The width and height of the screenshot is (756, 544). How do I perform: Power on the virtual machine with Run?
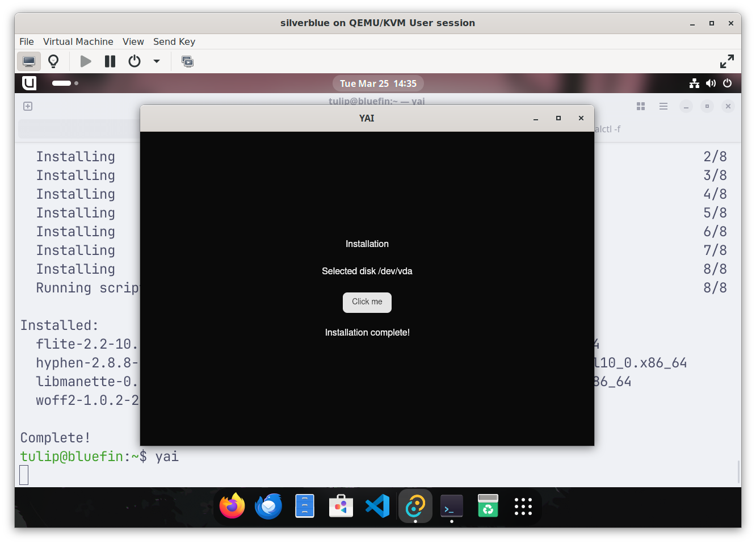coord(86,61)
